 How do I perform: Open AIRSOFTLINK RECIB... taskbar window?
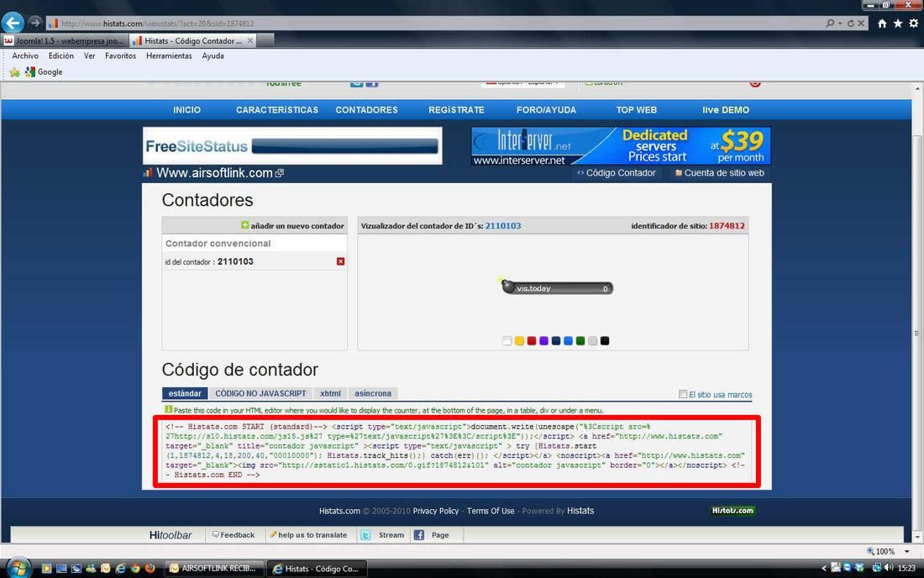213,568
